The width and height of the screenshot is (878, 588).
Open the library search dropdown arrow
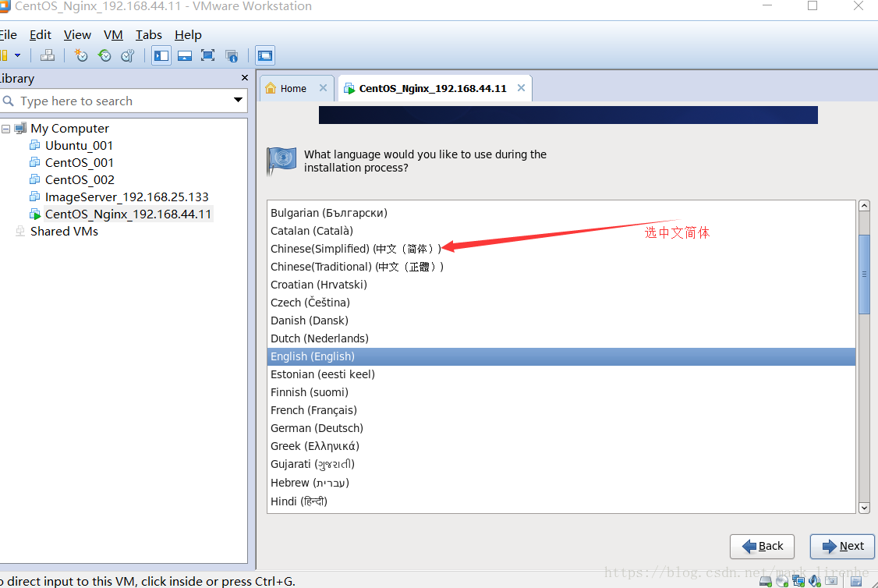click(238, 101)
